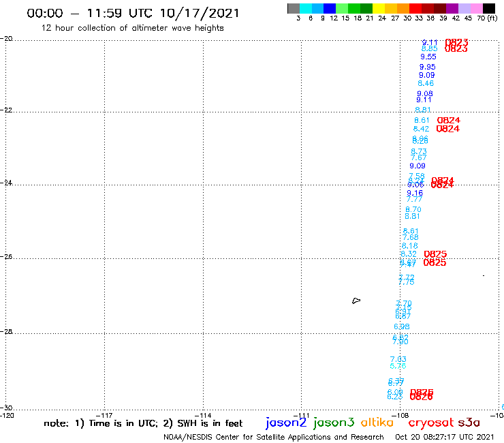504x443 pixels.
Task: Pick the light green legend swatch
Action: (x=342, y=8)
